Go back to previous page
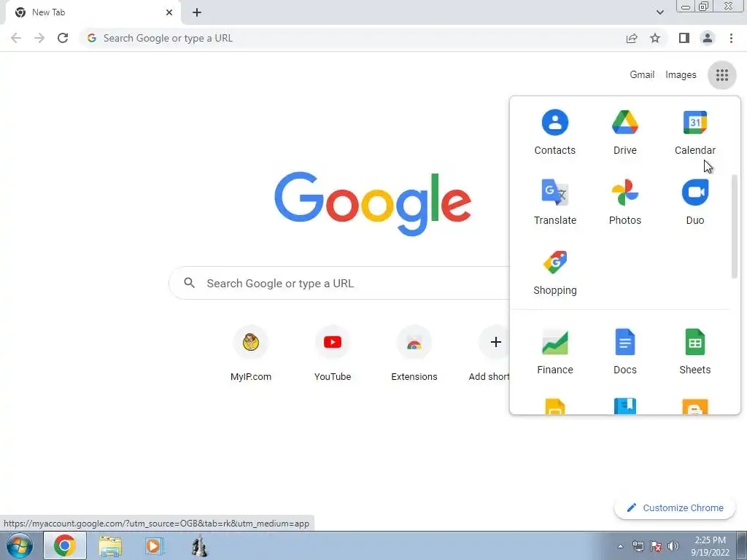Viewport: 747px width, 560px height. (16, 38)
